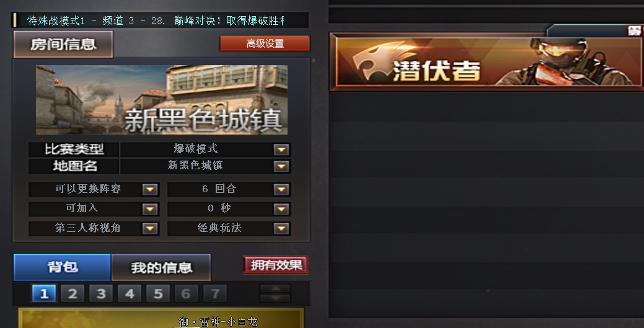Screen dimensions: 644x328
Task: Open the 可以更换阵容 dropdown
Action: pos(150,189)
